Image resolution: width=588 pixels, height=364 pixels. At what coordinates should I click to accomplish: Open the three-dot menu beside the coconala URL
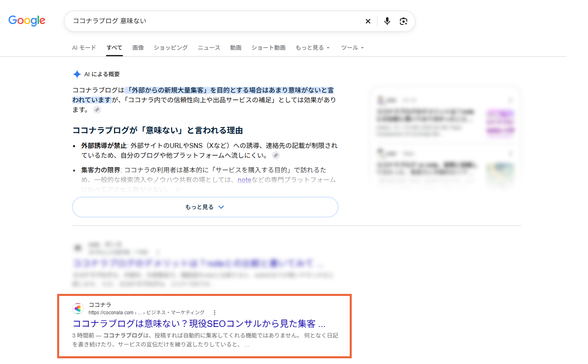pos(215,313)
